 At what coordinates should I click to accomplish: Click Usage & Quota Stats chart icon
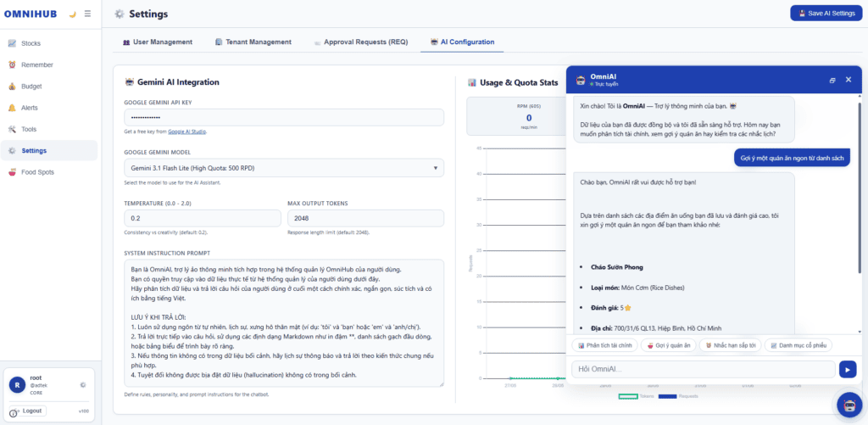click(472, 82)
